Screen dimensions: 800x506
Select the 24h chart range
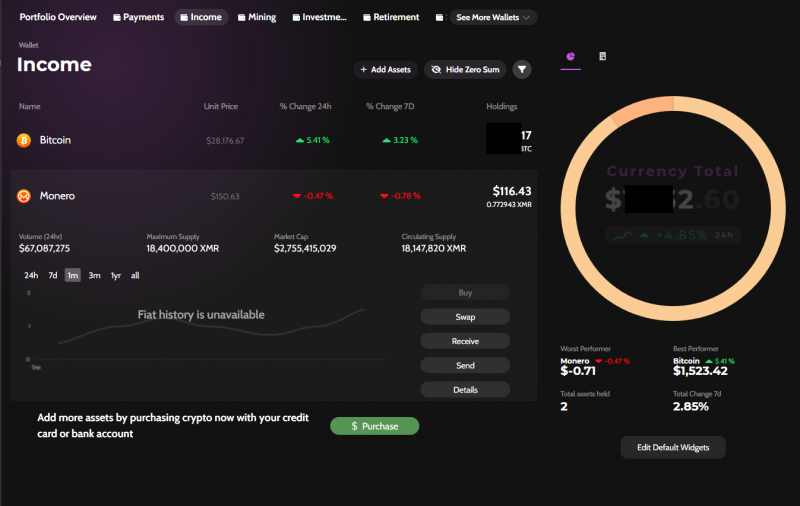pyautogui.click(x=31, y=275)
